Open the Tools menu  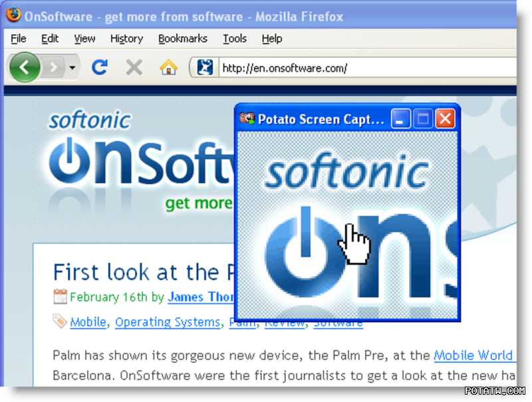(235, 39)
